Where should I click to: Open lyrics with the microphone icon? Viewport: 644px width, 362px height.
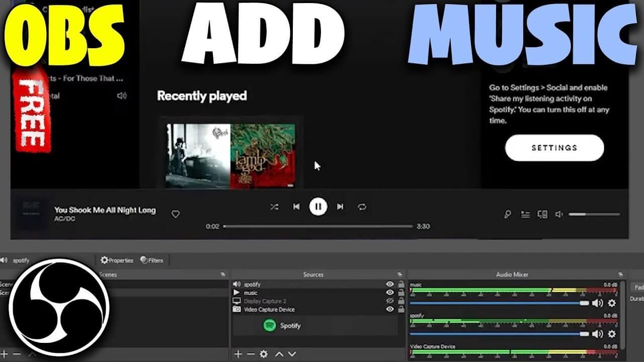[x=508, y=215]
